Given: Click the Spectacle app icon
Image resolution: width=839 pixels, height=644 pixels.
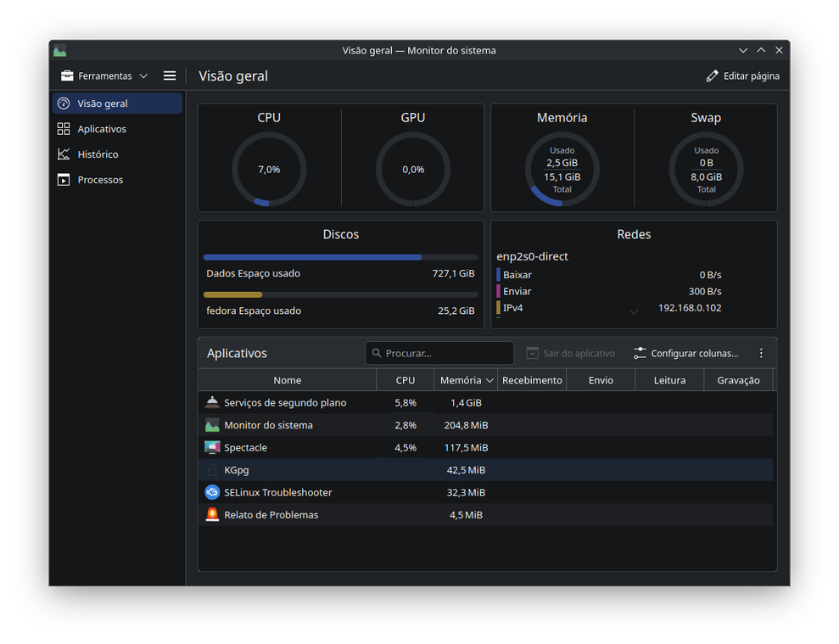Looking at the screenshot, I should [212, 447].
